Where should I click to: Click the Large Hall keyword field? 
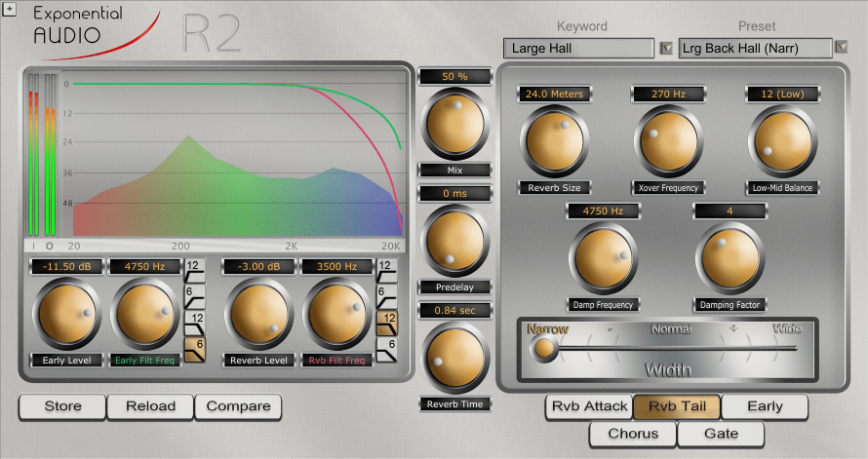[x=578, y=48]
